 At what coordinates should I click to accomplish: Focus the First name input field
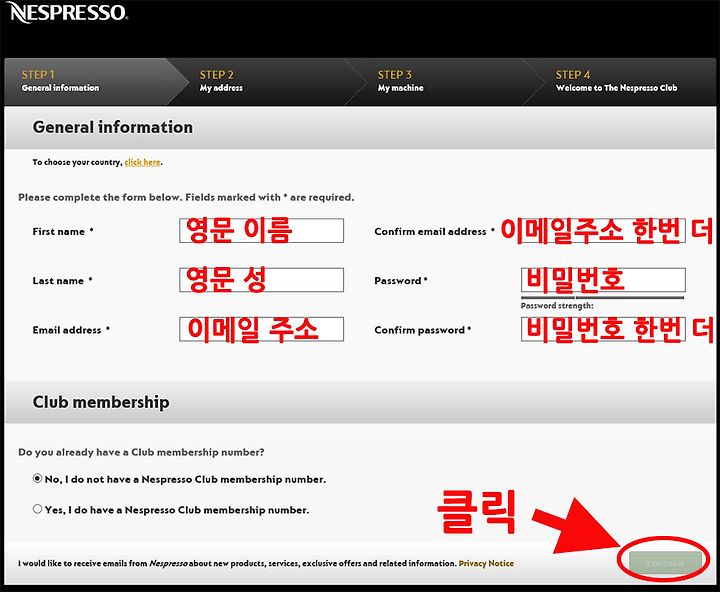pyautogui.click(x=261, y=231)
